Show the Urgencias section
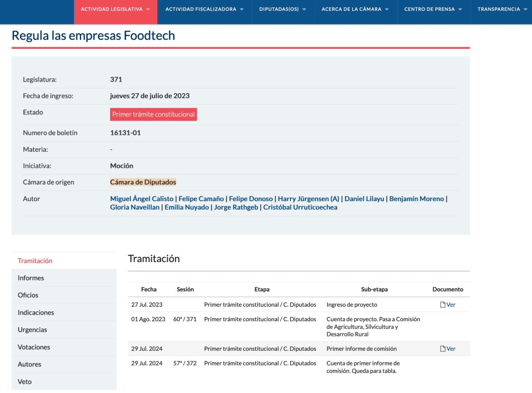The width and height of the screenshot is (532, 393). click(32, 330)
